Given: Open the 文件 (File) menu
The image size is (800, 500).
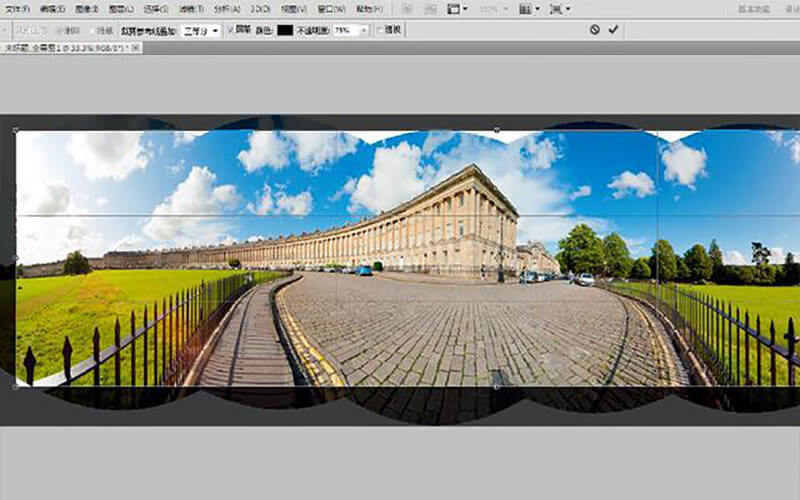Looking at the screenshot, I should point(17,8).
